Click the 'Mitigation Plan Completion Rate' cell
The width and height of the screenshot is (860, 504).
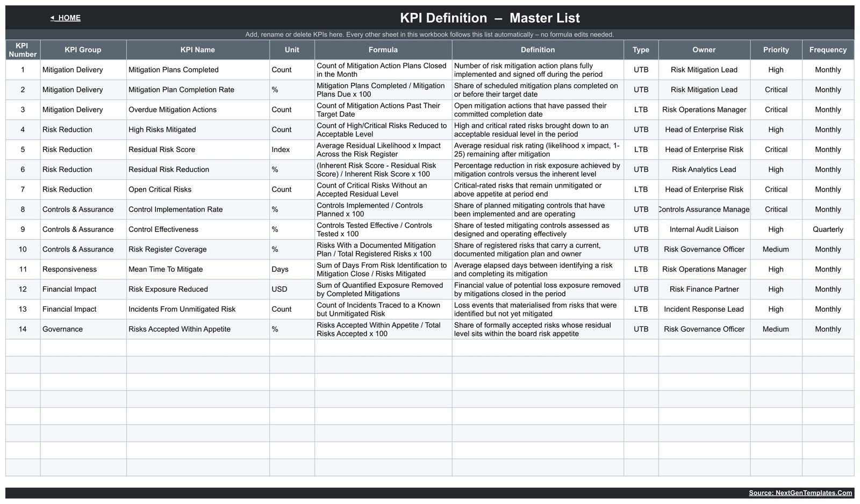click(x=198, y=90)
